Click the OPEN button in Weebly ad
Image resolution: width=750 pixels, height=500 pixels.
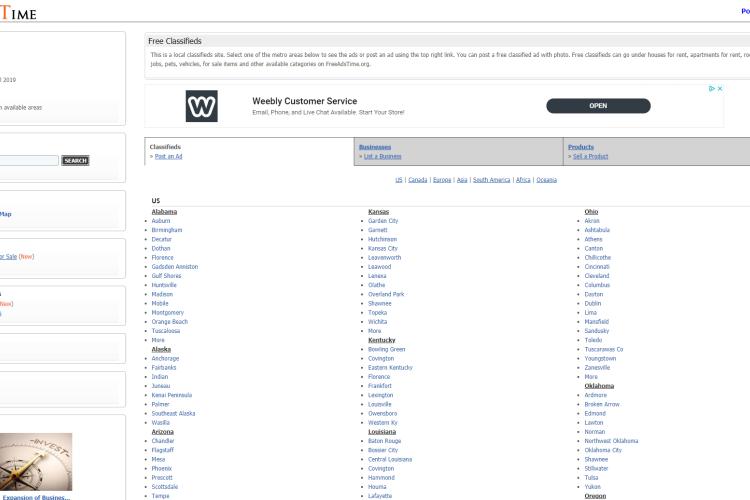click(598, 106)
